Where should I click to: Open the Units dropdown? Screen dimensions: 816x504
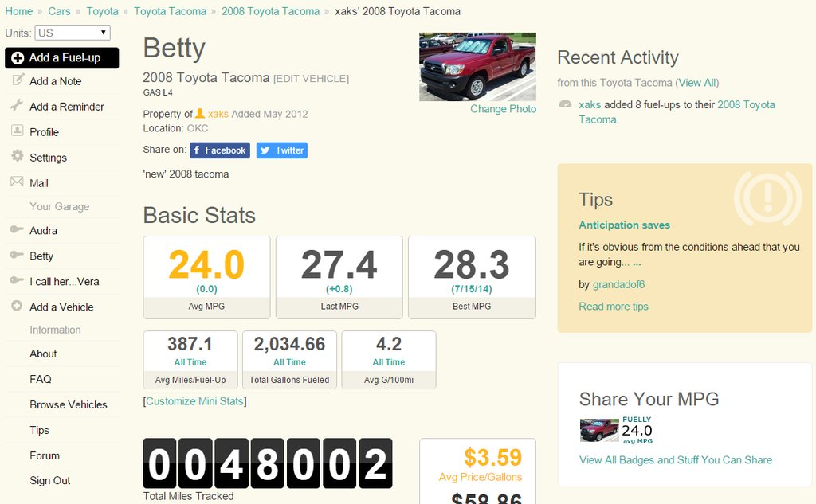click(73, 33)
